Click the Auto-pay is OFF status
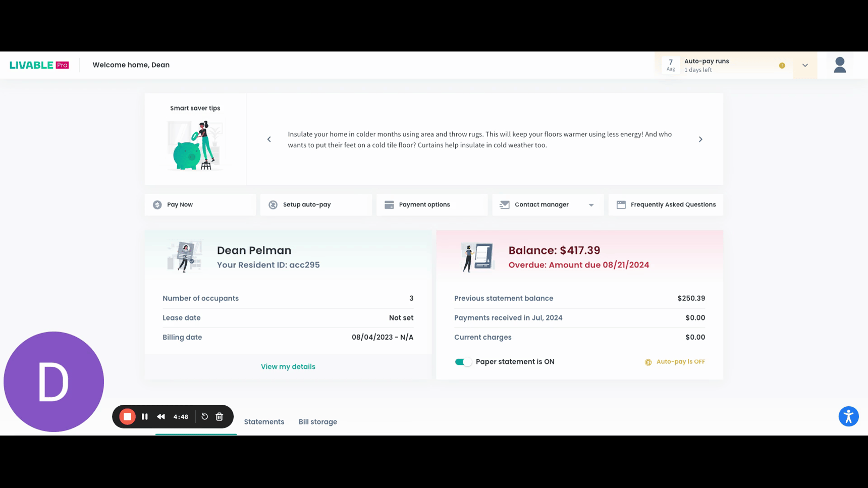Image resolution: width=868 pixels, height=488 pixels. click(675, 362)
